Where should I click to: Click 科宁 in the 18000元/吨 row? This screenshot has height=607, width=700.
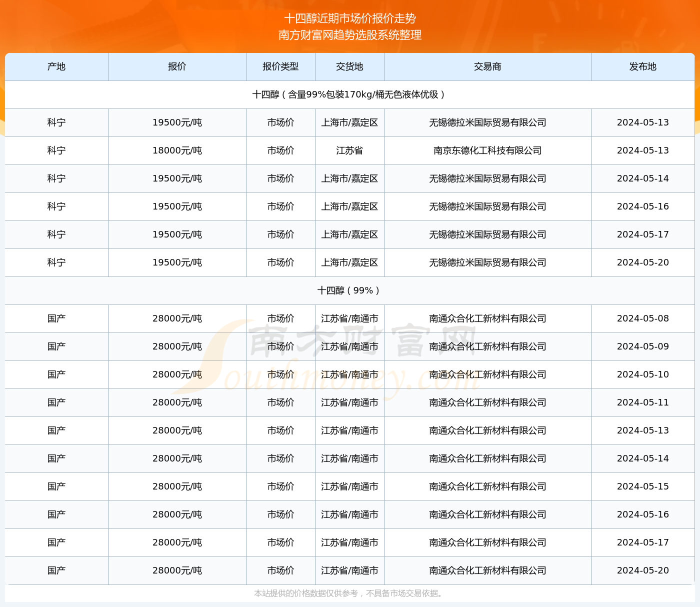click(56, 150)
